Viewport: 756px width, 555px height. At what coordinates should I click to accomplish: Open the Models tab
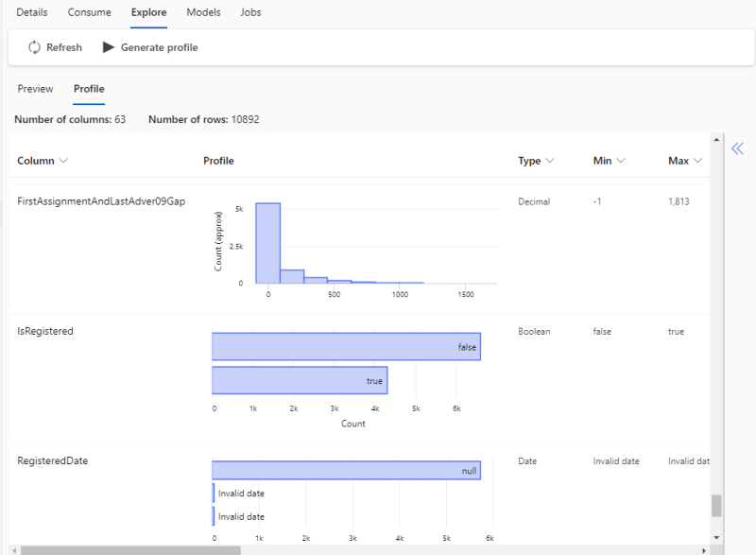(203, 12)
